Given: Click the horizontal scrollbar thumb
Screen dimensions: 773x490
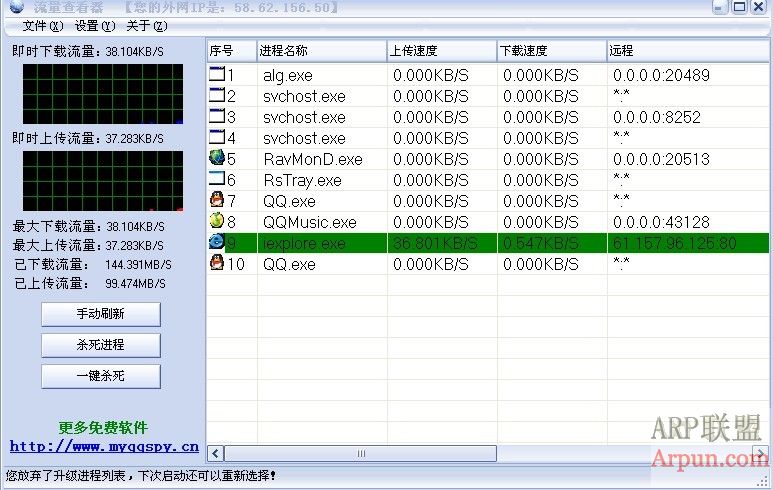Looking at the screenshot, I should coord(360,453).
